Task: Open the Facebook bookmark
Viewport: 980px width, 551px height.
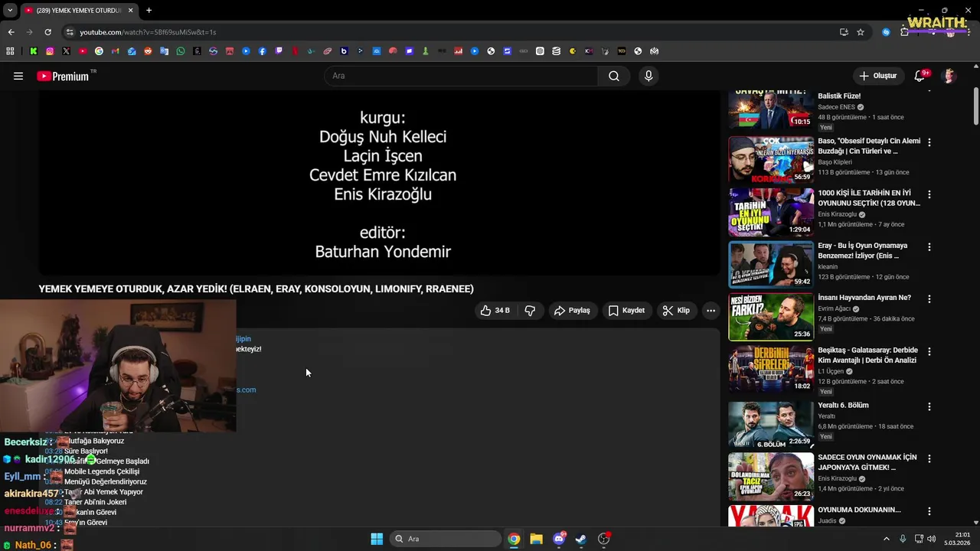Action: pos(263,51)
